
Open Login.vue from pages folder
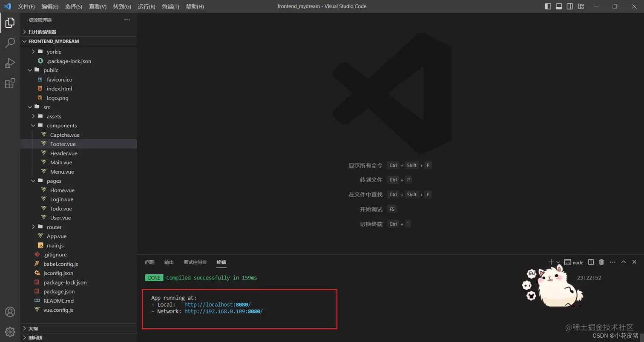[x=79, y=199]
